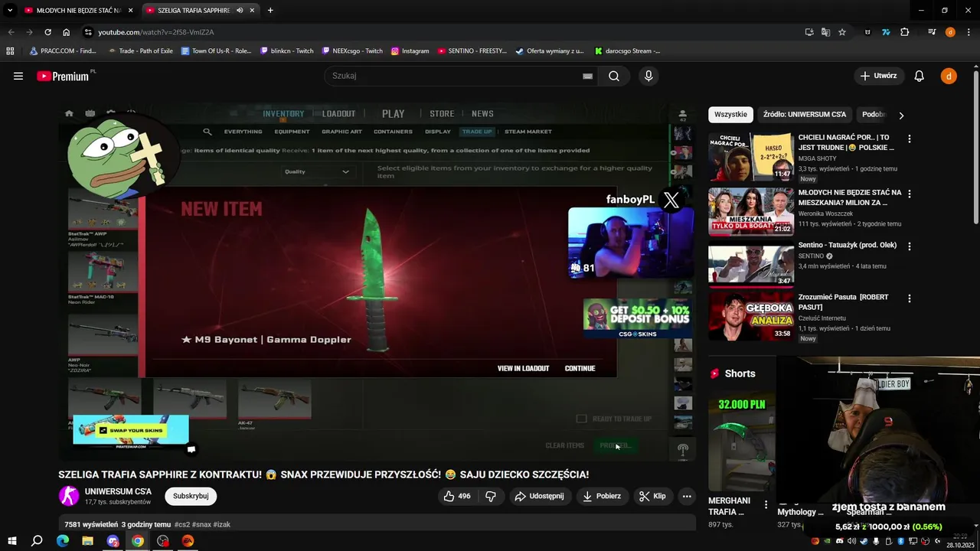Open options for Sentino - Tatuażyk video
980x551 pixels.
tap(910, 246)
